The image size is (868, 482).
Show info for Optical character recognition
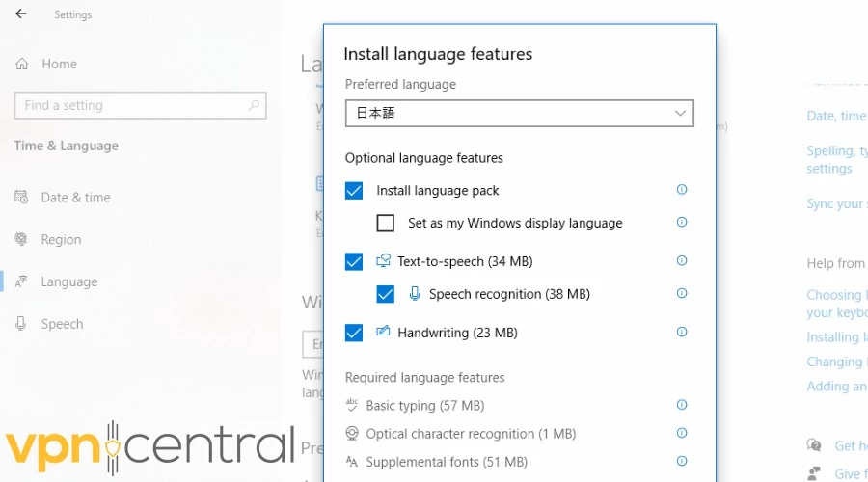pyautogui.click(x=682, y=433)
